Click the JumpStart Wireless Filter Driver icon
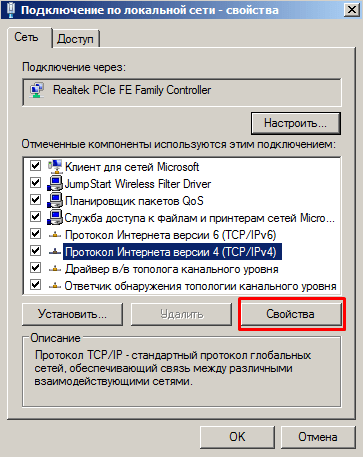 coord(55,184)
